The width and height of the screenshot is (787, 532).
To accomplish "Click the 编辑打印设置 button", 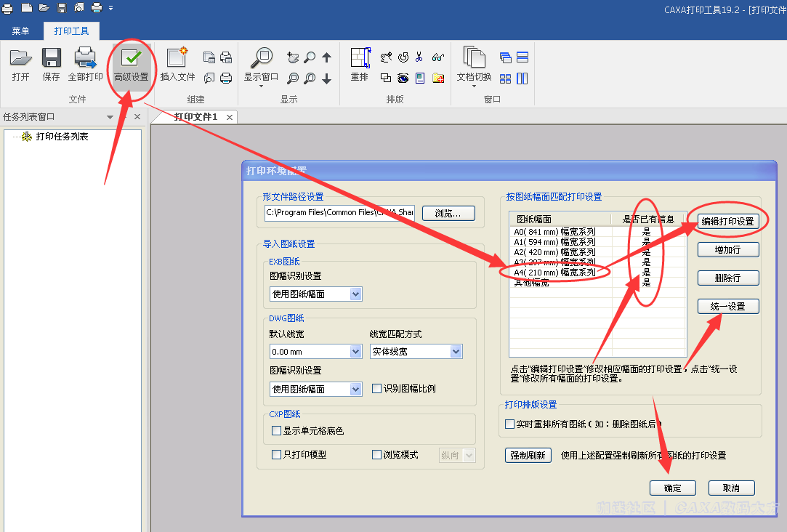I will point(727,222).
